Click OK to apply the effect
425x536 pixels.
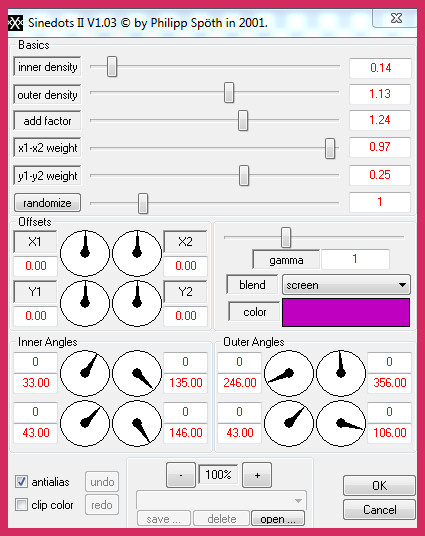click(x=379, y=485)
